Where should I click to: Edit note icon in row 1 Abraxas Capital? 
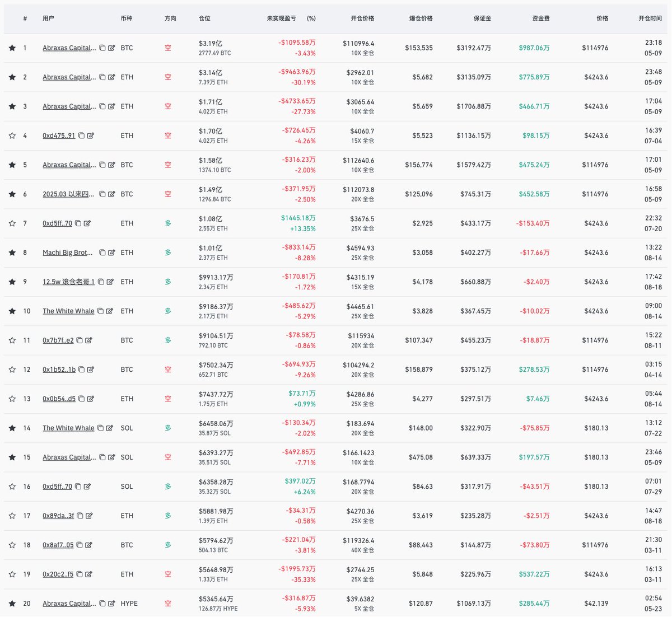111,48
